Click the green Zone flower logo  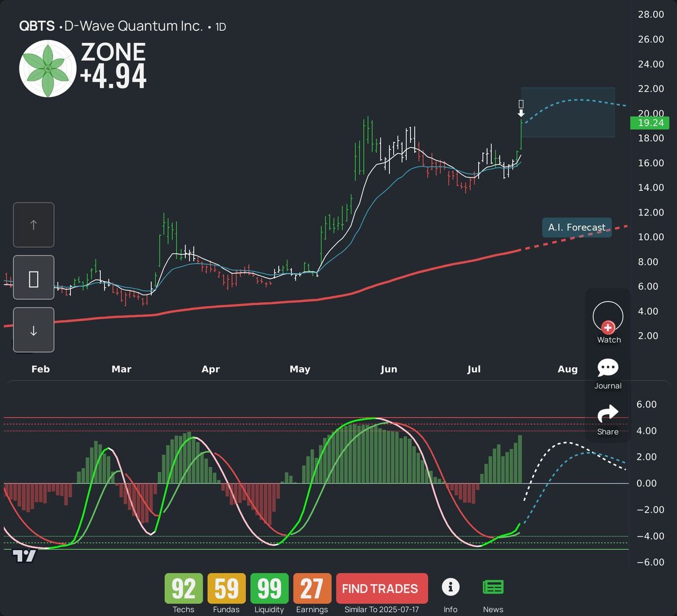48,68
